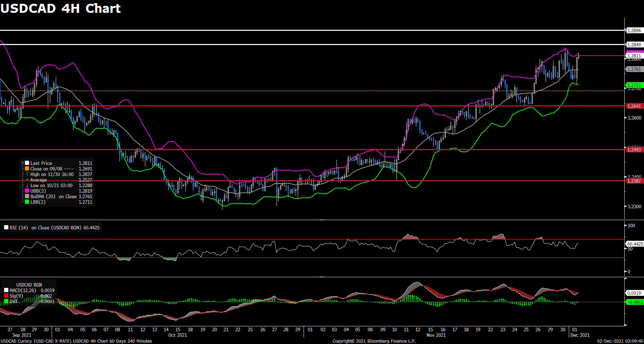Click the white RSI (14) legend swatch
Image resolution: width=644 pixels, height=344 pixels.
(6, 228)
